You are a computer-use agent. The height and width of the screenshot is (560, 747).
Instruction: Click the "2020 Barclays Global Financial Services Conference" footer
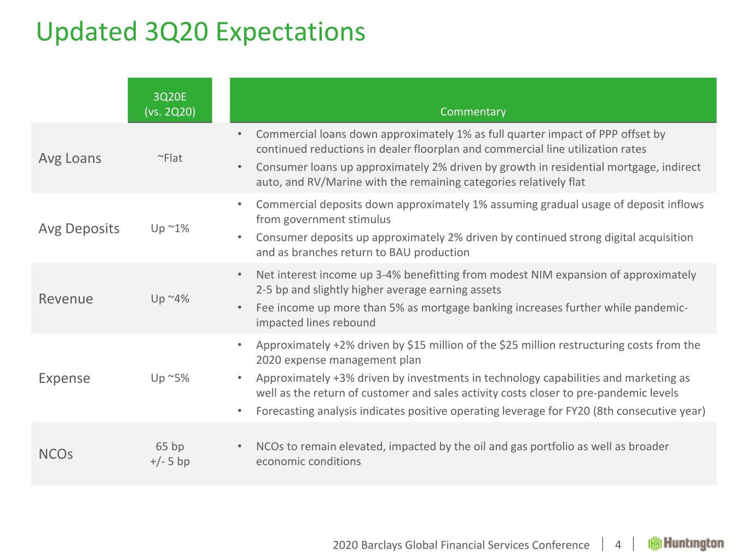(461, 545)
